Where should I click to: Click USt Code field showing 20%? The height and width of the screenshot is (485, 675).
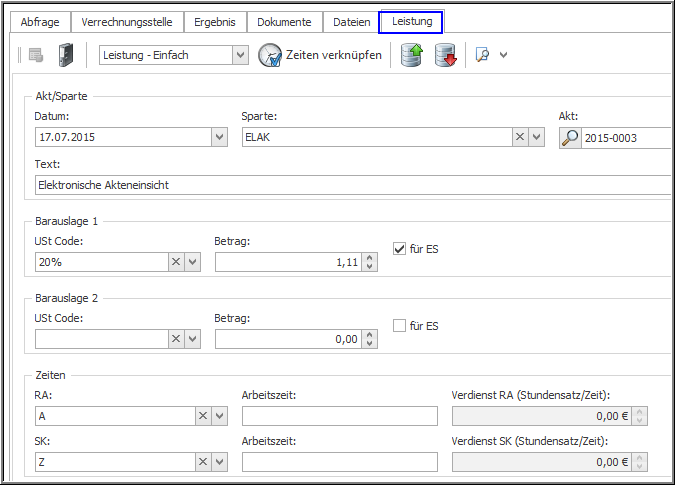click(102, 262)
